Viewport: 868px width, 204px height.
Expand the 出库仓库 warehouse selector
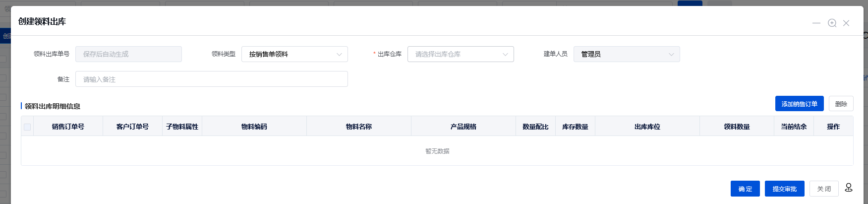point(460,54)
